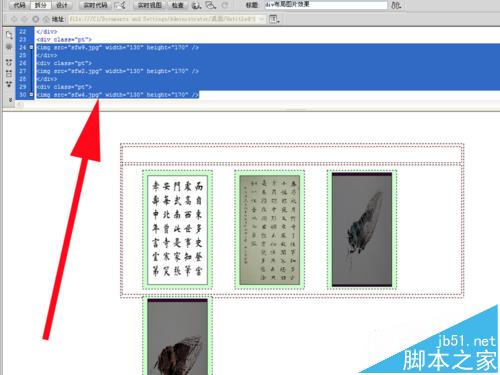Show more code toolbar icons via bottom chevron
This screenshot has width=500, height=375.
tap(10, 99)
